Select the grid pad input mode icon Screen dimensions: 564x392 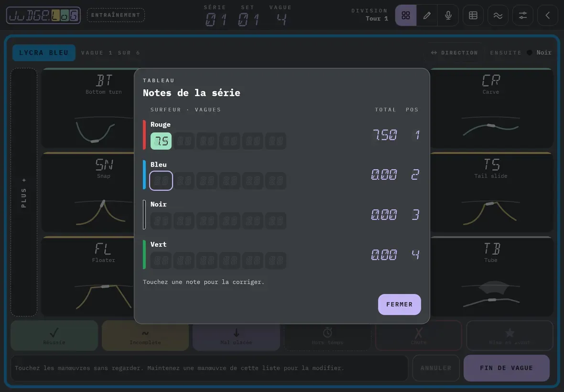tap(406, 15)
